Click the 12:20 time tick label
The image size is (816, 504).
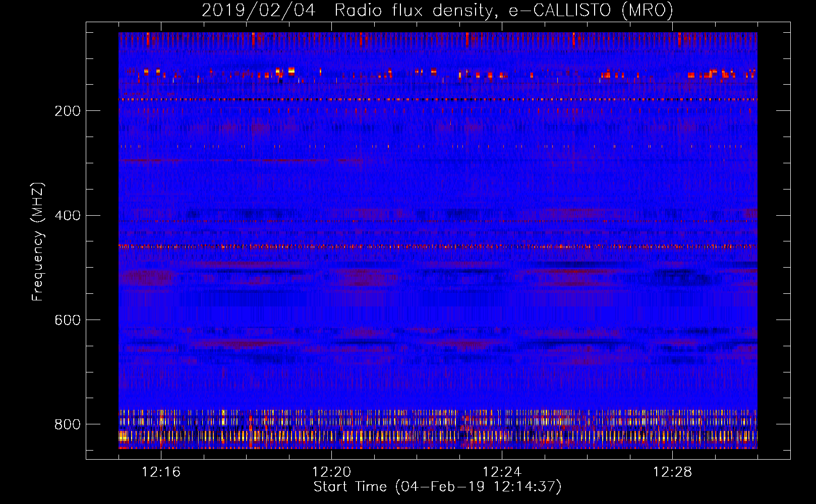coord(331,472)
